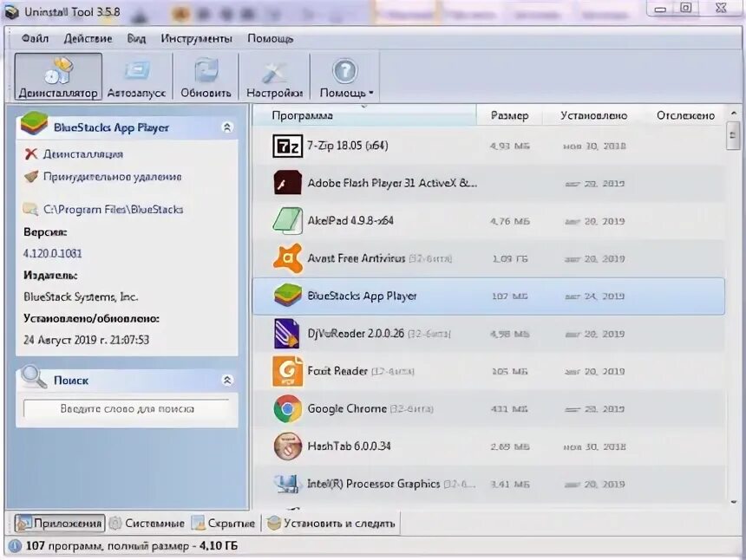Open the Автозапуск toolbar section
Image resolution: width=746 pixels, height=560 pixels.
tap(136, 76)
